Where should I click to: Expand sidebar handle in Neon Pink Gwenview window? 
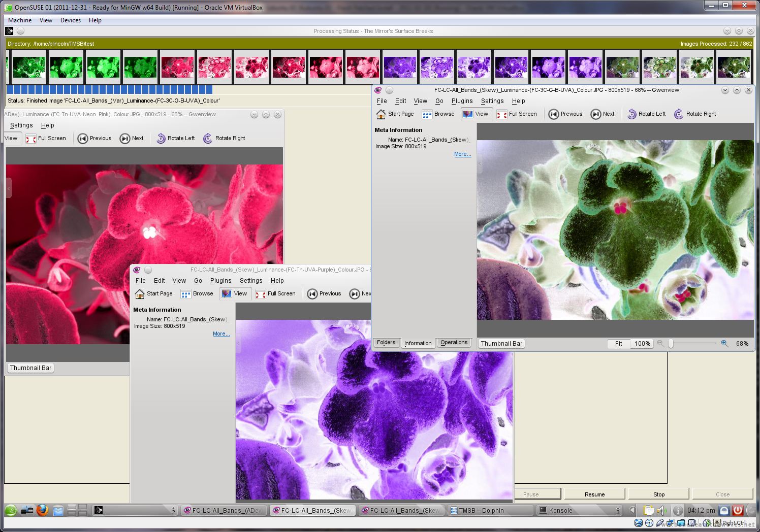pyautogui.click(x=8, y=188)
